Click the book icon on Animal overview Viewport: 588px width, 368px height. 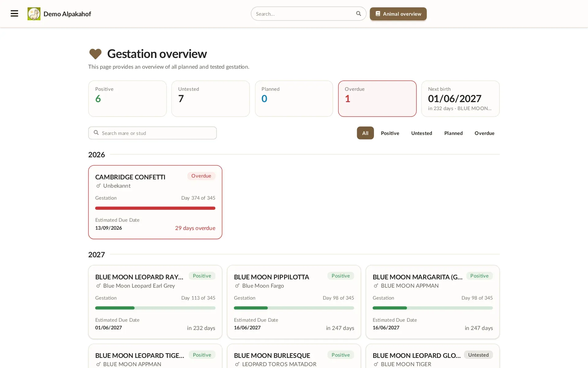(378, 14)
